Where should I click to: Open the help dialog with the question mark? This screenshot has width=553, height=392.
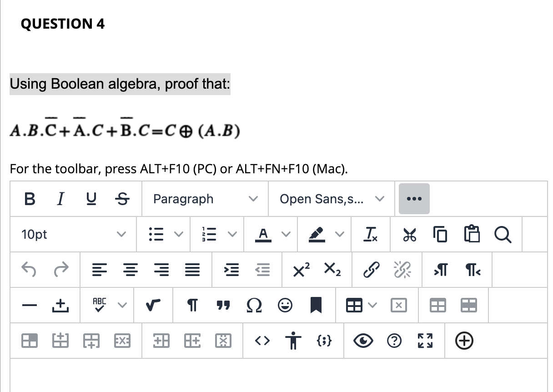394,341
